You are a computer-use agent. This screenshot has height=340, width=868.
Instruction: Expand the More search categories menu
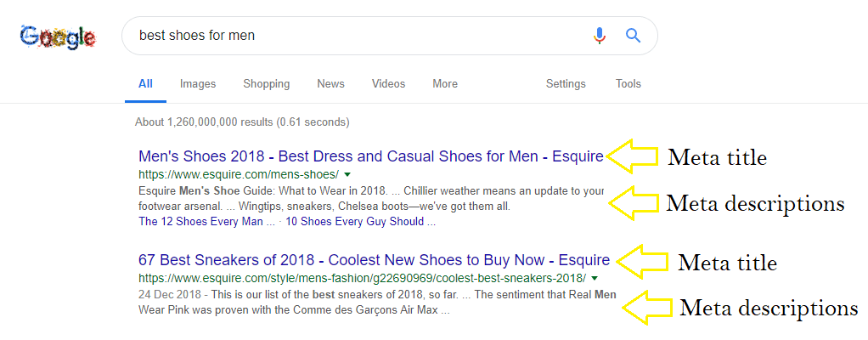pyautogui.click(x=445, y=84)
